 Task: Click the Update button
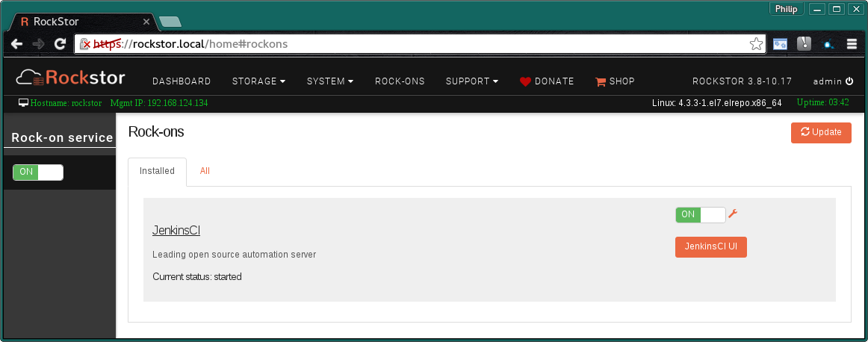click(x=821, y=132)
